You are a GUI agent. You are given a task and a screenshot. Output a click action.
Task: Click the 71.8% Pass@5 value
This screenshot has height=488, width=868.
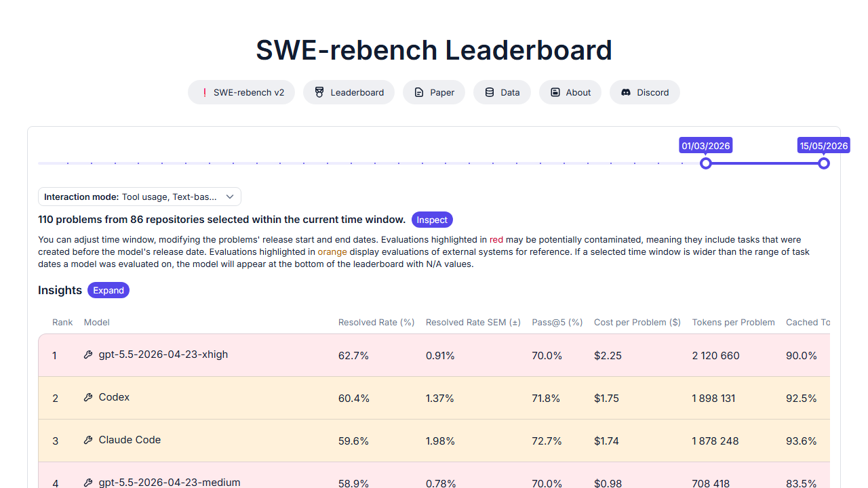click(x=546, y=398)
